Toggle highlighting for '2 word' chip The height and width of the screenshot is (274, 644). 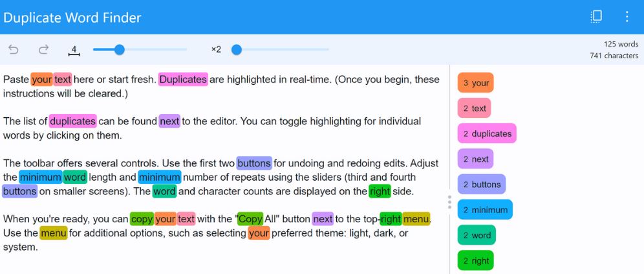tap(477, 235)
